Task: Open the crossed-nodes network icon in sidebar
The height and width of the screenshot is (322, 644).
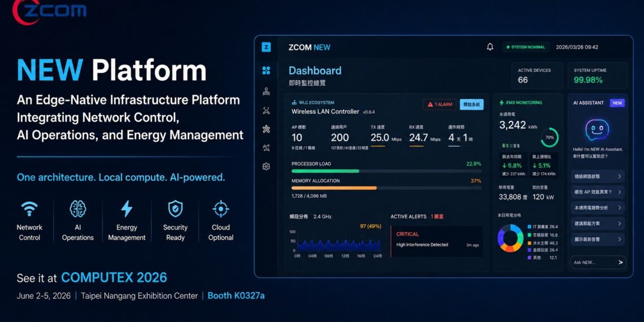Action: [266, 111]
